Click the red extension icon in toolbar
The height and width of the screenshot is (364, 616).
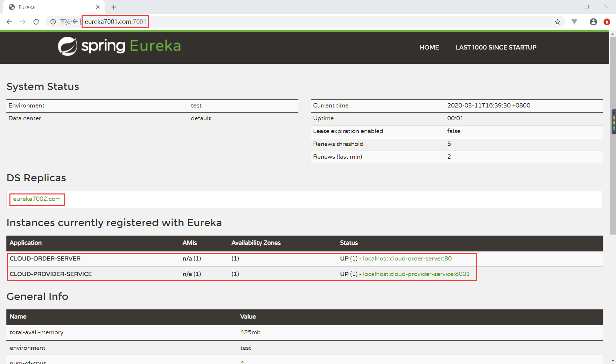[x=607, y=22]
